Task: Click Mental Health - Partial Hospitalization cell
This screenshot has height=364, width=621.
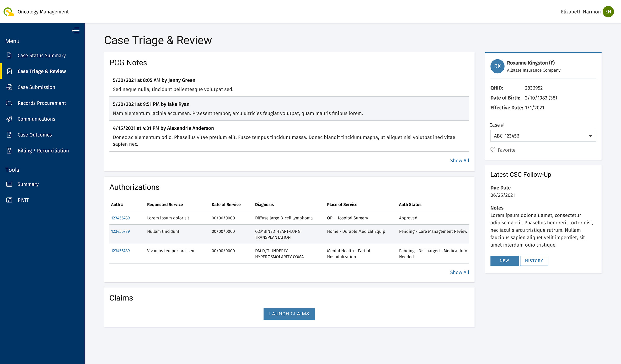Action: pyautogui.click(x=348, y=254)
